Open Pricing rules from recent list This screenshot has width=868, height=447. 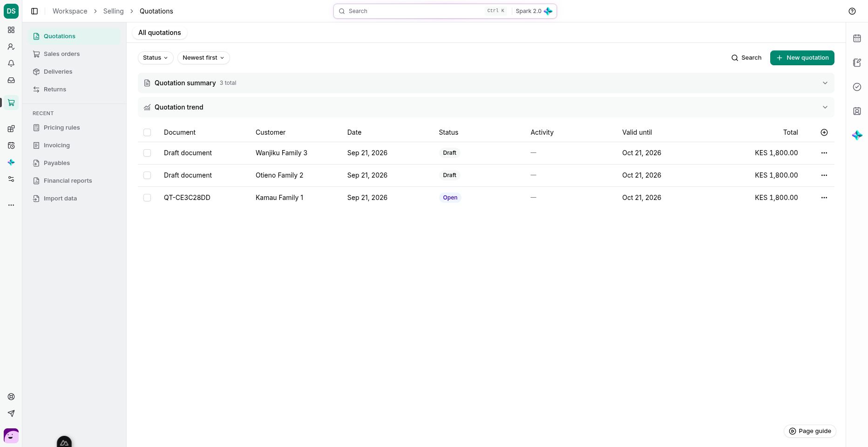coord(74,128)
